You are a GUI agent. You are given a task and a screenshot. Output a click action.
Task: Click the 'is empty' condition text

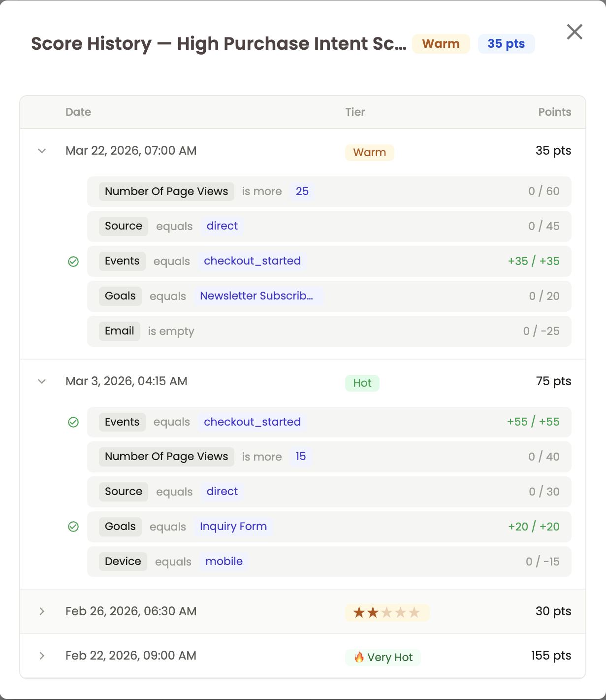(x=171, y=332)
